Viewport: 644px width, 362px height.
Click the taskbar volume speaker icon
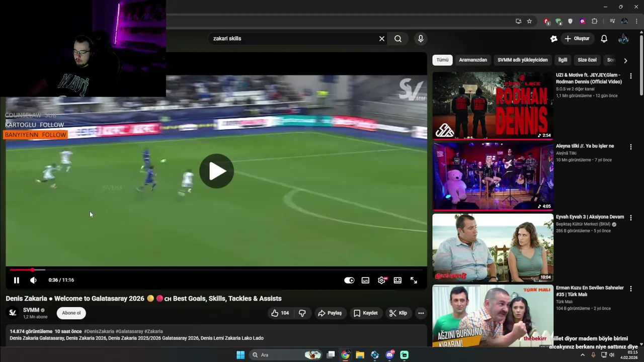pos(612,355)
